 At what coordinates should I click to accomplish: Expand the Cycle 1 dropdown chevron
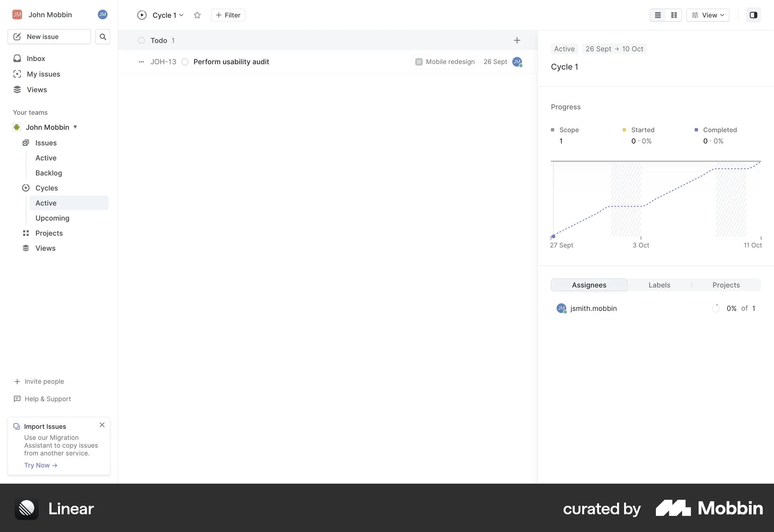[181, 15]
